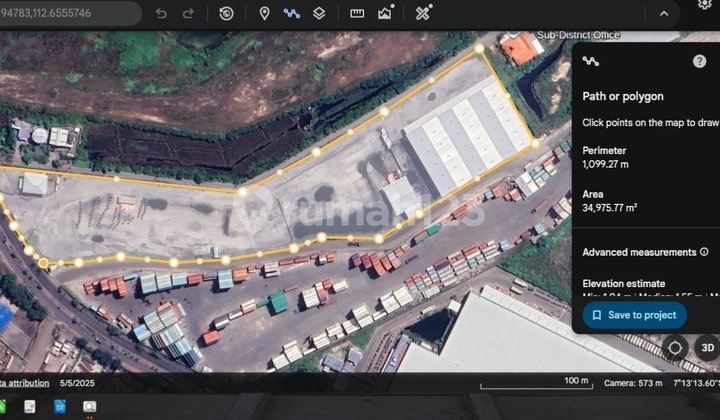Viewport: 720px width, 420px height.
Task: Switch the map to 3D view
Action: pyautogui.click(x=707, y=348)
